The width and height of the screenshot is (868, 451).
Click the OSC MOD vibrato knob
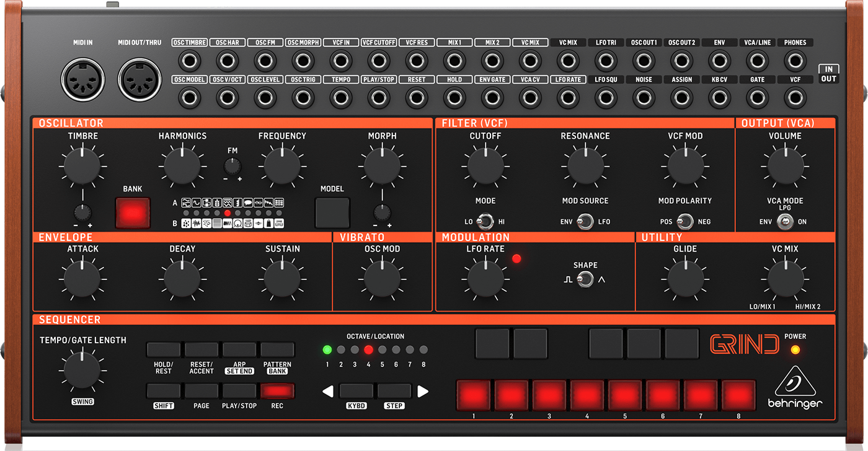382,279
